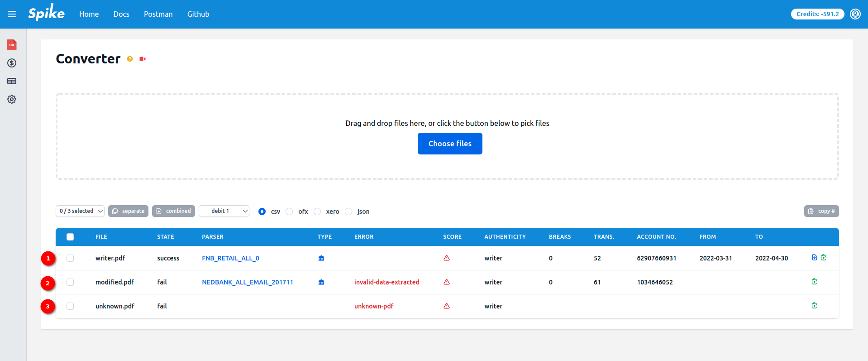Click the red video tutorial icon
Viewport: 868px width, 361px height.
[143, 59]
